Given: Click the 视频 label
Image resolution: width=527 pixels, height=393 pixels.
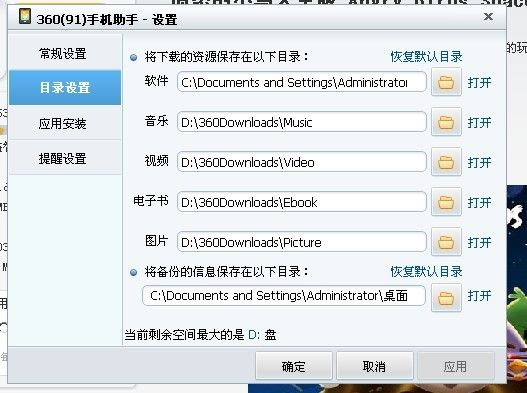Looking at the screenshot, I should (156, 161).
